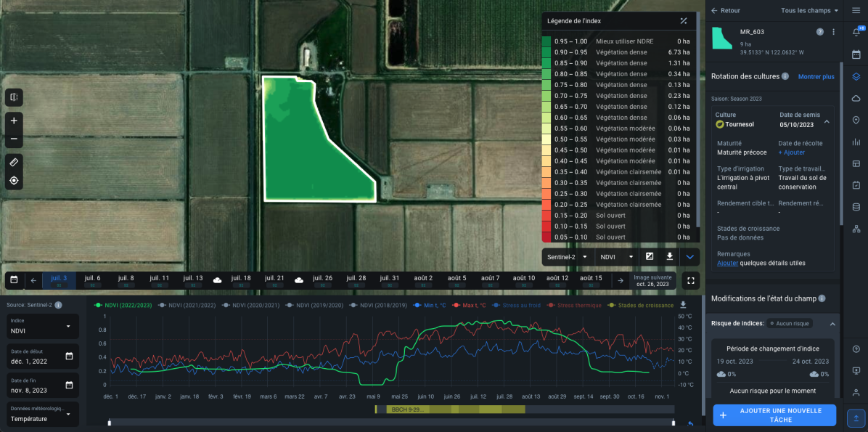Download the NDVI chart data

pyautogui.click(x=682, y=305)
